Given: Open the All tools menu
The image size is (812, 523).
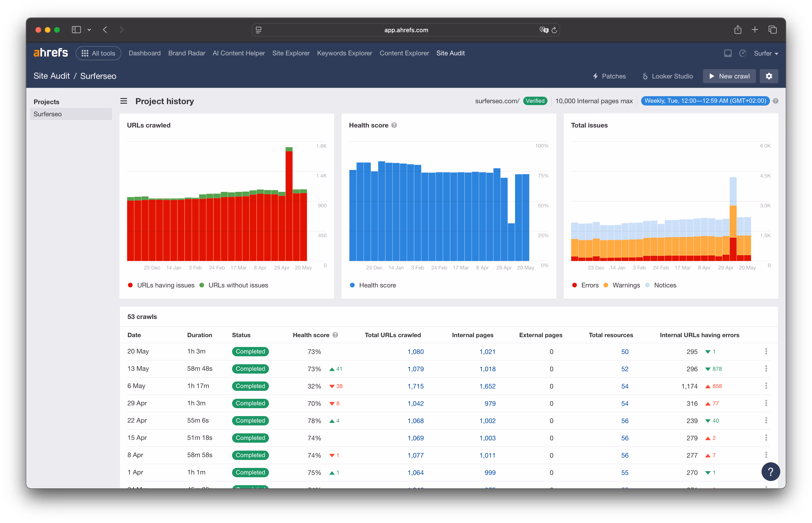Looking at the screenshot, I should pyautogui.click(x=99, y=53).
